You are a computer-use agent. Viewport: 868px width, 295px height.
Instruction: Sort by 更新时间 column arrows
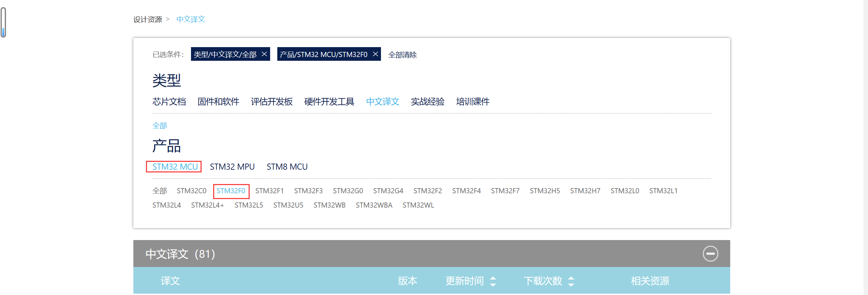click(x=493, y=281)
